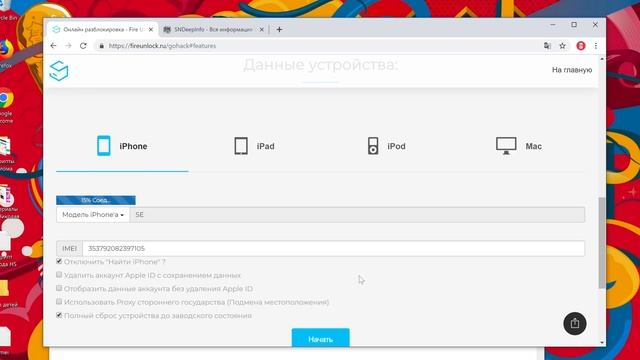Select the iPod device tab

[386, 146]
